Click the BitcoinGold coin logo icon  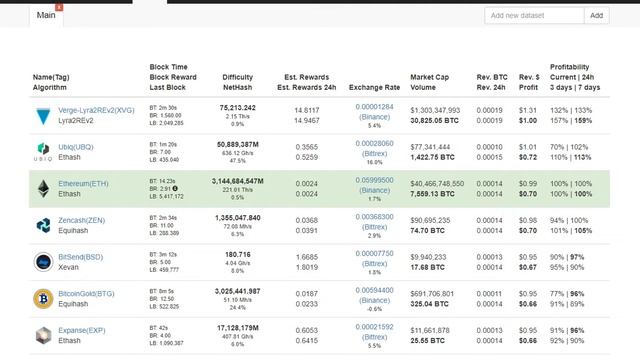pyautogui.click(x=43, y=298)
